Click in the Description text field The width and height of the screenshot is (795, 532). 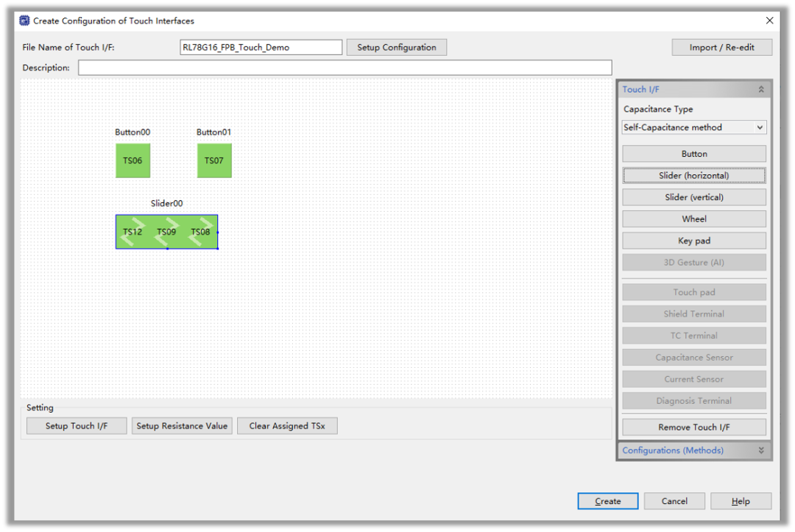pyautogui.click(x=344, y=68)
